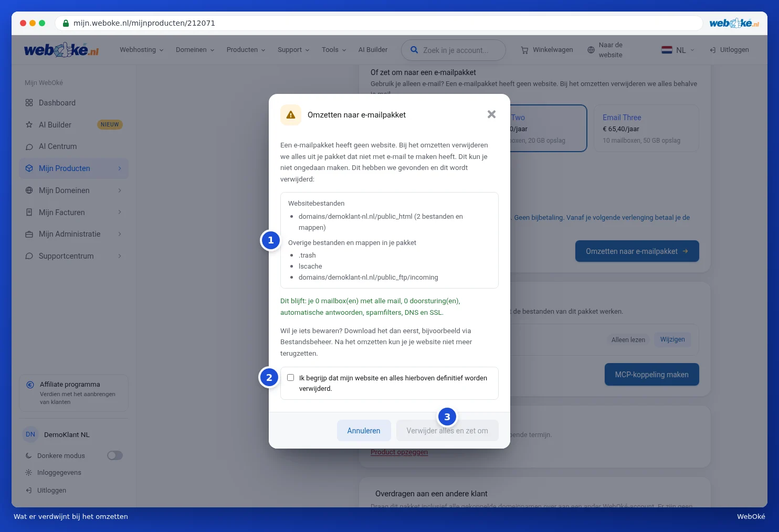The height and width of the screenshot is (532, 779).
Task: Tick the 'Ik begrijp dat mijn website' checkbox
Action: tap(290, 378)
